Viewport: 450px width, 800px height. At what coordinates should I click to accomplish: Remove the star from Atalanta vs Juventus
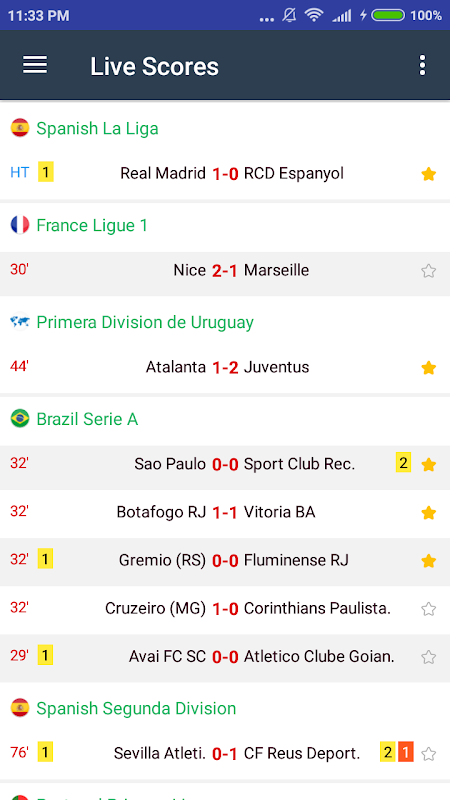tap(429, 368)
